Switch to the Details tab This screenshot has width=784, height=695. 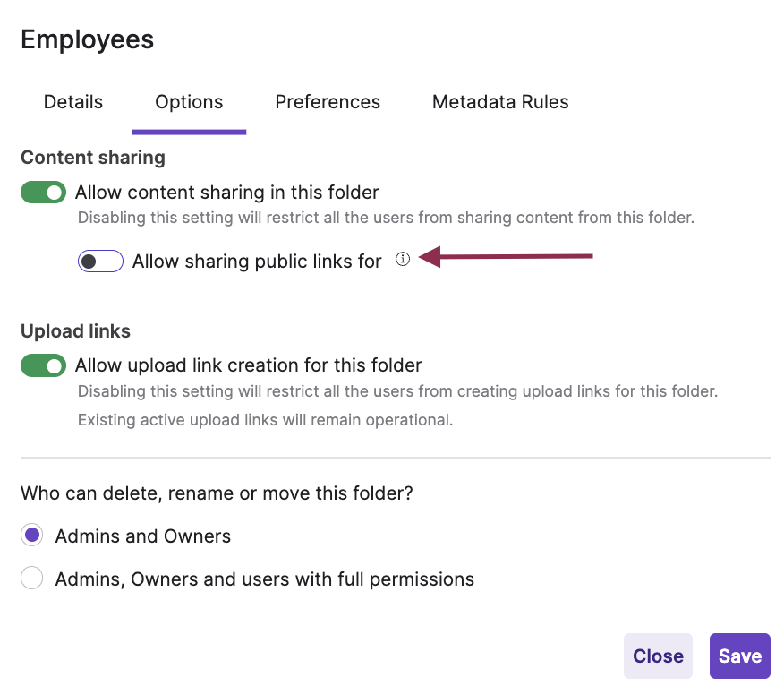click(x=73, y=102)
